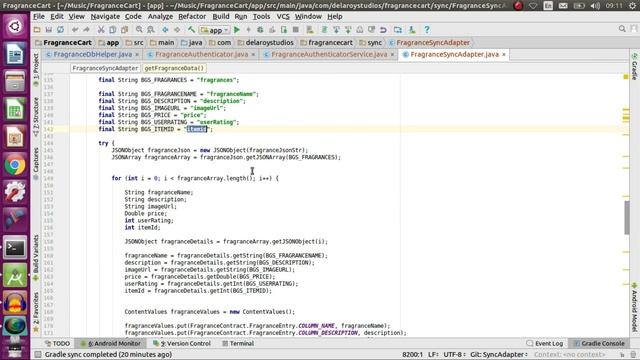Expand the fragrancecart folder breadcrumb
The width and height of the screenshot is (640, 360).
pyautogui.click(x=326, y=42)
